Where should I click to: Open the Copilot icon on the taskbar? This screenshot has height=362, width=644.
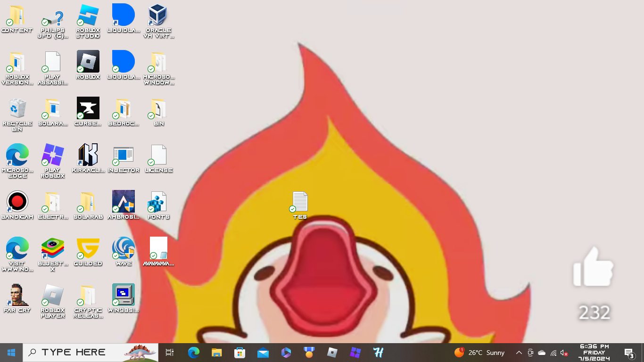(x=286, y=353)
